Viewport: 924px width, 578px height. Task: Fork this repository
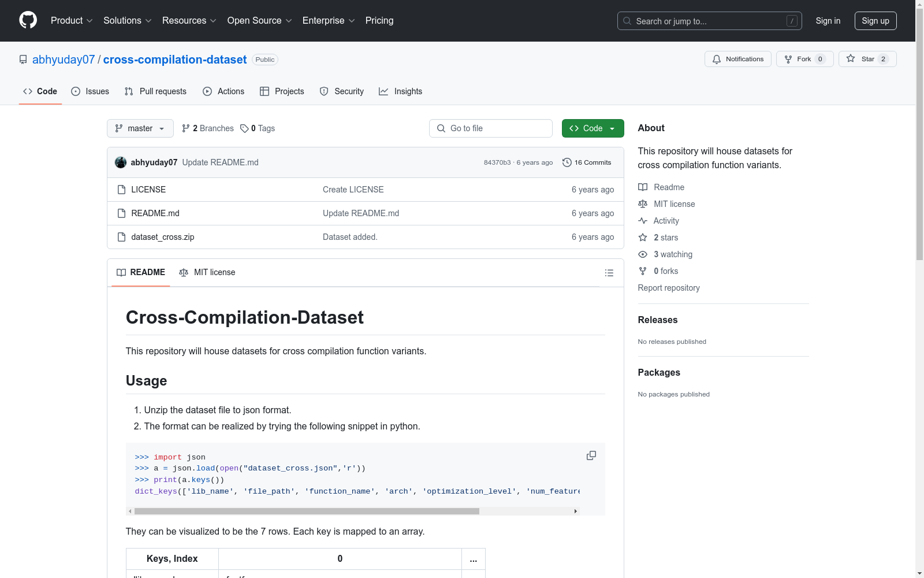point(804,59)
